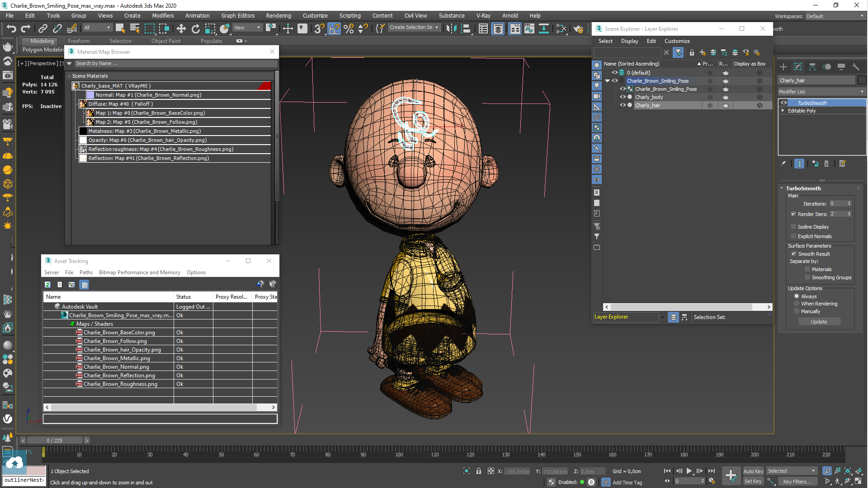Toggle Percent Snap icon

(349, 28)
